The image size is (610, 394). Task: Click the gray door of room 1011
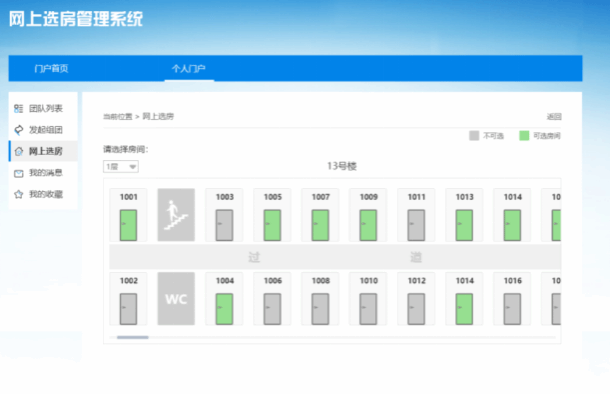tap(416, 225)
